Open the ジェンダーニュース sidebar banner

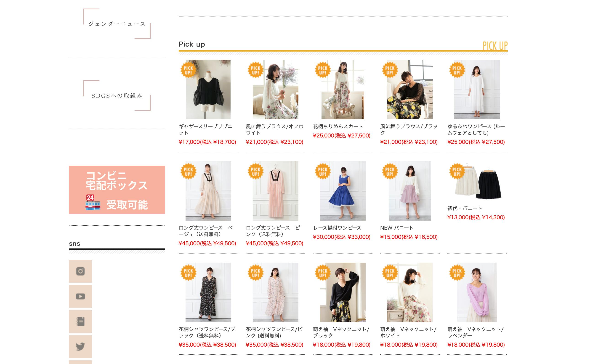[x=117, y=24]
